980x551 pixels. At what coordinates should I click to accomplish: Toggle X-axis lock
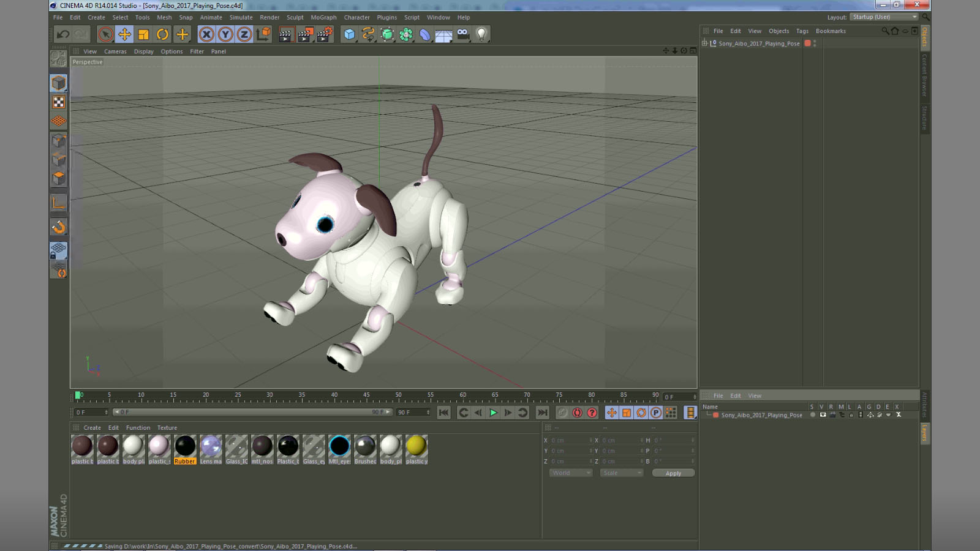[206, 34]
